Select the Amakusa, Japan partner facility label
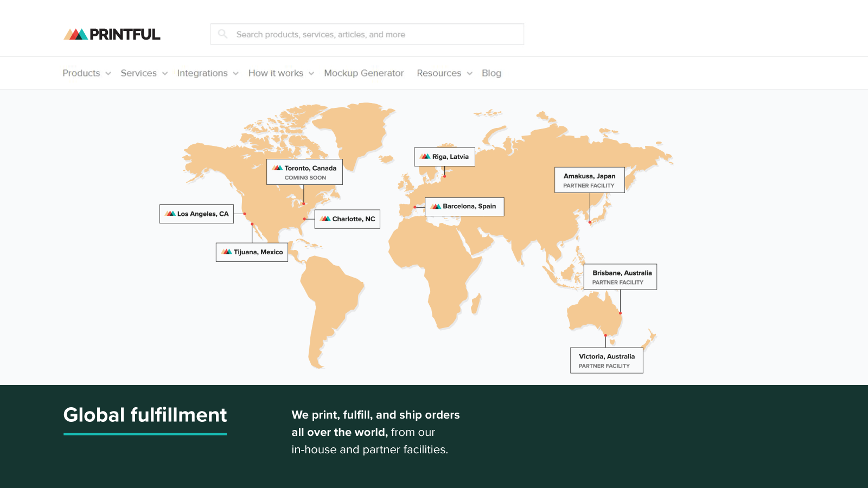Image resolution: width=868 pixels, height=488 pixels. [x=590, y=180]
